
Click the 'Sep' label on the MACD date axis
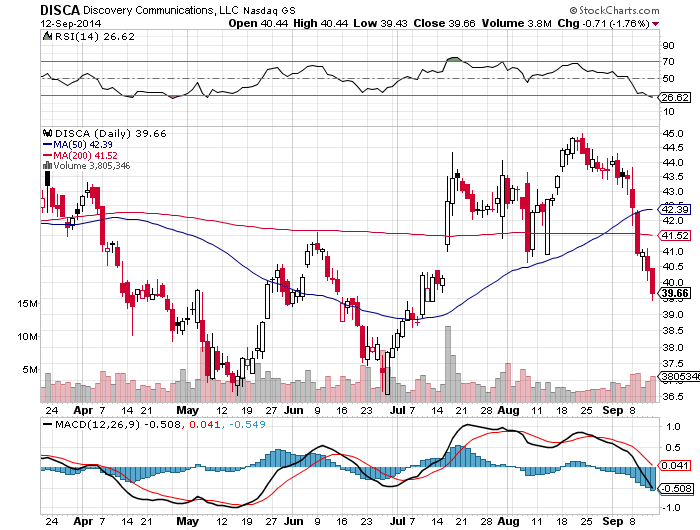(612, 521)
